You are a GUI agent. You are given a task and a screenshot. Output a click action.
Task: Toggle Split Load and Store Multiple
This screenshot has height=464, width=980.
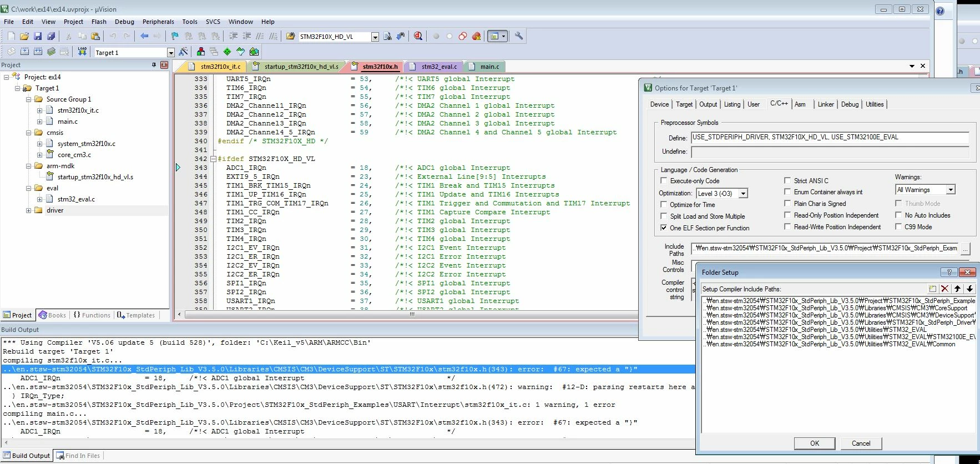pos(664,216)
